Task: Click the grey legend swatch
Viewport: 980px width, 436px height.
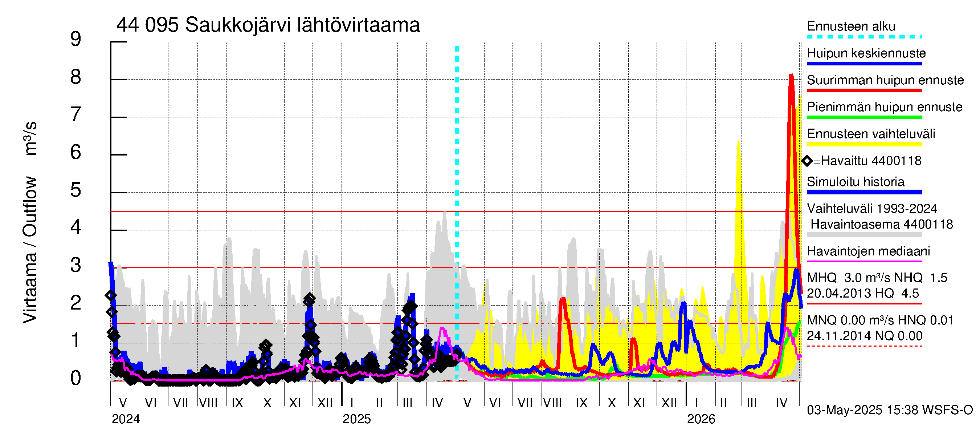Action: [864, 235]
